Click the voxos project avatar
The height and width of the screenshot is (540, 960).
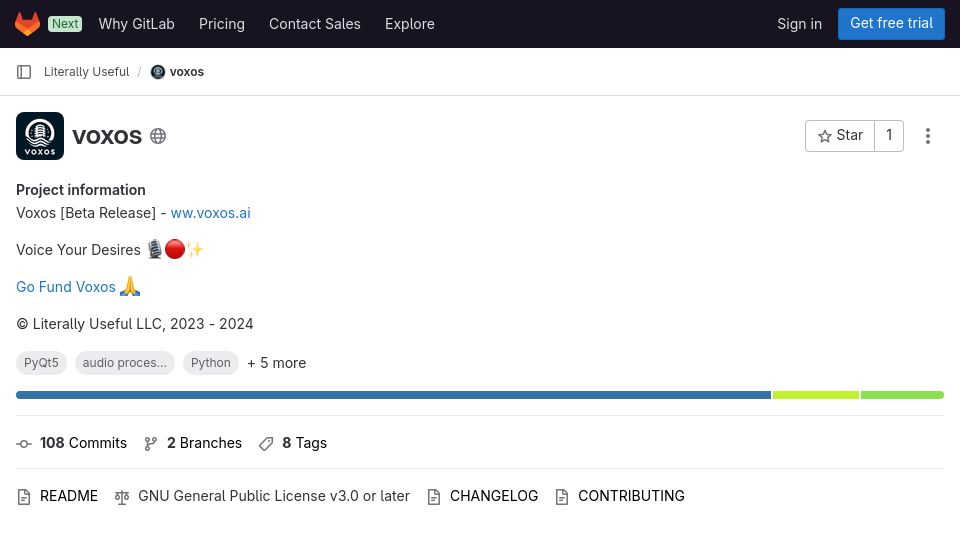[40, 136]
